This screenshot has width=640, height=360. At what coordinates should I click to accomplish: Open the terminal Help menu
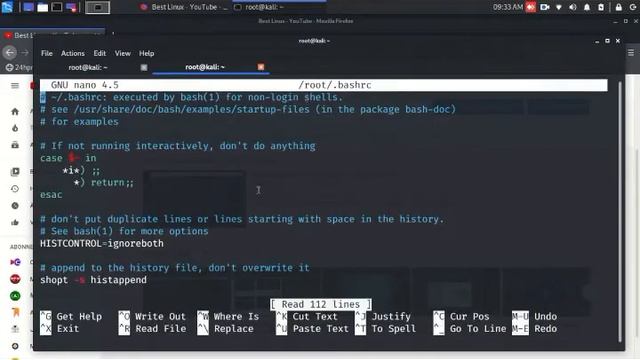[x=147, y=53]
